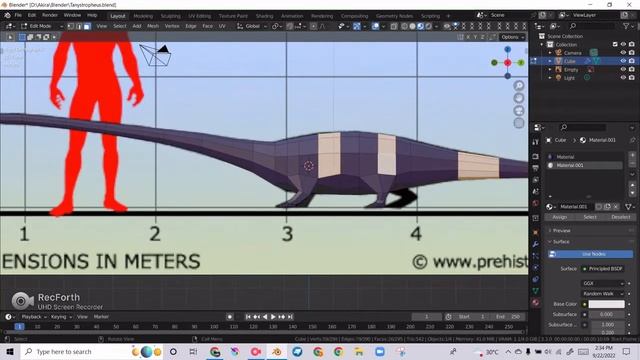Toggle show overlays button

point(375,26)
